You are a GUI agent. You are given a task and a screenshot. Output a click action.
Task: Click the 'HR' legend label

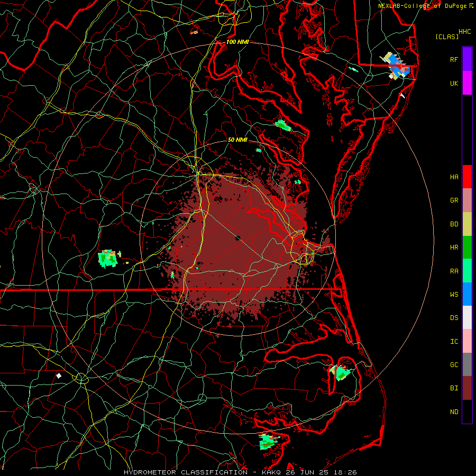[x=454, y=248]
